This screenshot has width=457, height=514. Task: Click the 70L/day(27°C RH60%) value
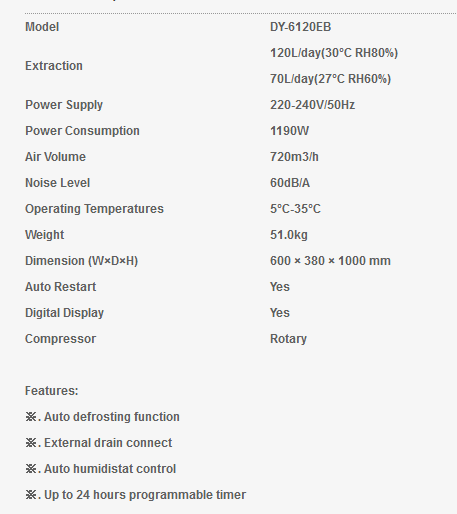pos(330,79)
